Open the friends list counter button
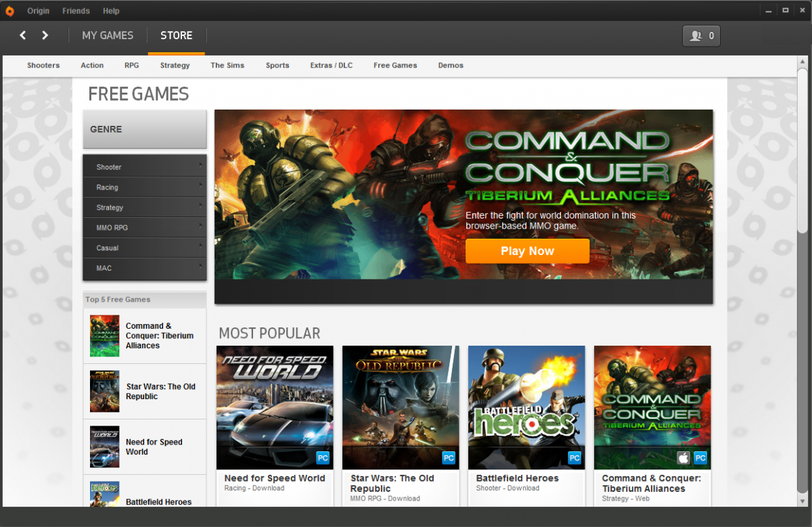The image size is (812, 527). (x=701, y=36)
